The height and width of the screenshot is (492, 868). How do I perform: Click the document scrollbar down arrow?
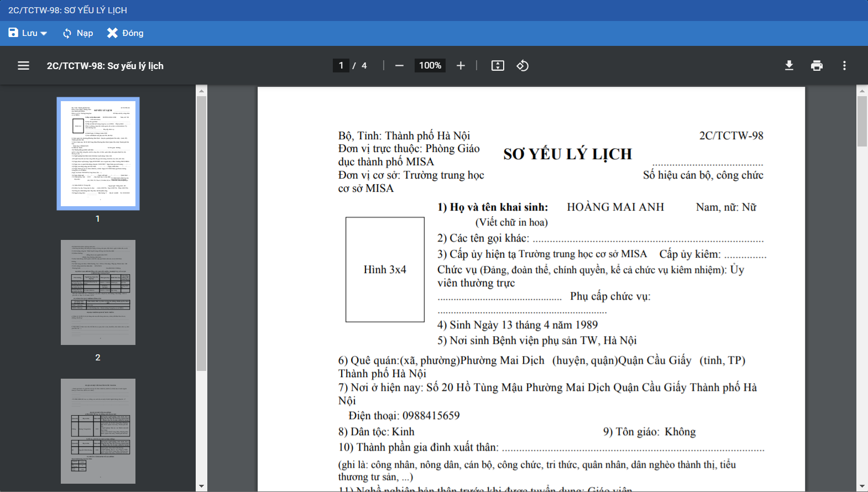tap(862, 486)
